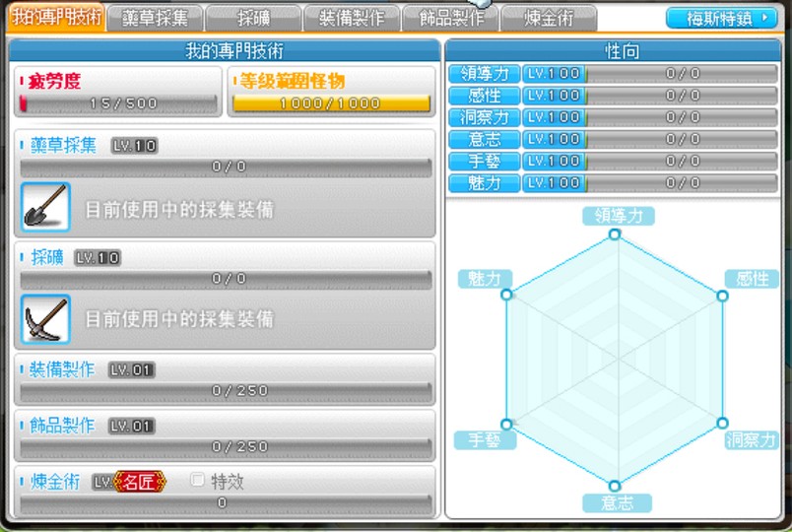The height and width of the screenshot is (532, 792).
Task: Click the 手藝 vertex point on the radar chart
Action: tap(506, 422)
